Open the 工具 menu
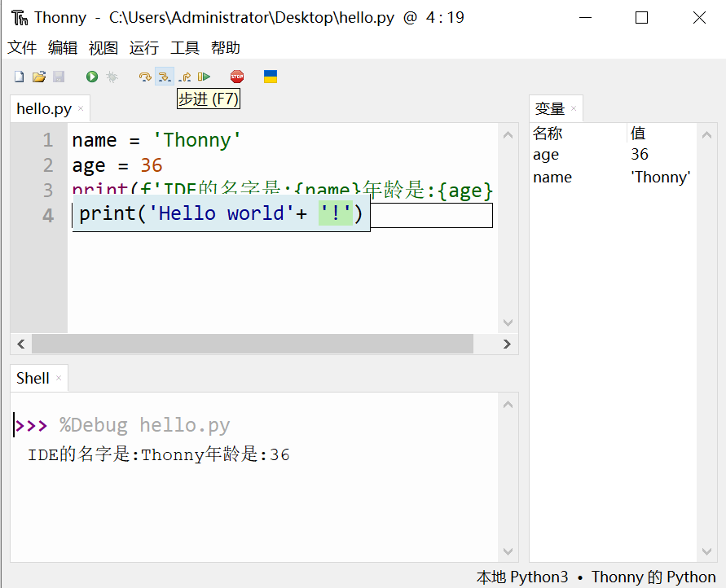Viewport: 726px width, 588px height. [185, 47]
